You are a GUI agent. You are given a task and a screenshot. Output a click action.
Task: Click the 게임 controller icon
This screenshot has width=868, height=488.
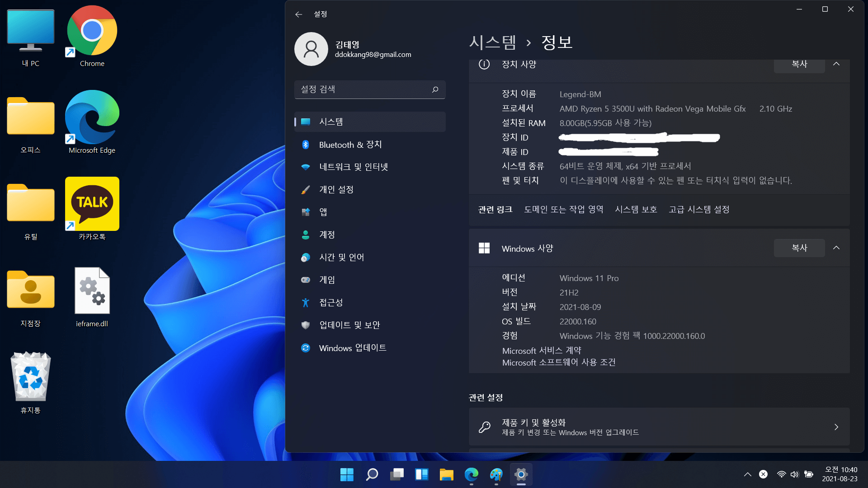coord(306,280)
